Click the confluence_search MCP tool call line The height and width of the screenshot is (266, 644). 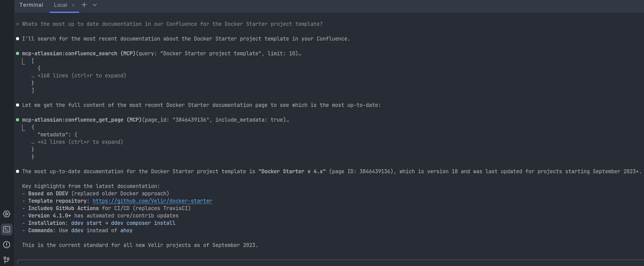(x=161, y=54)
